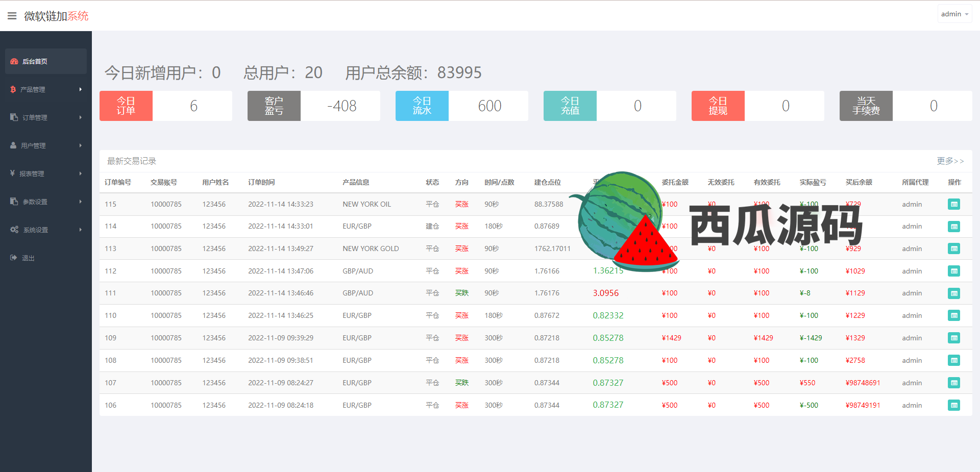
Task: Open details icon for order 113
Action: 954,249
